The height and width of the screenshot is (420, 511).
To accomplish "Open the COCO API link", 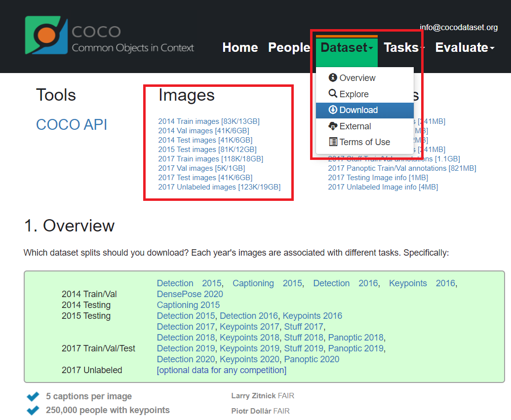I will coord(72,124).
